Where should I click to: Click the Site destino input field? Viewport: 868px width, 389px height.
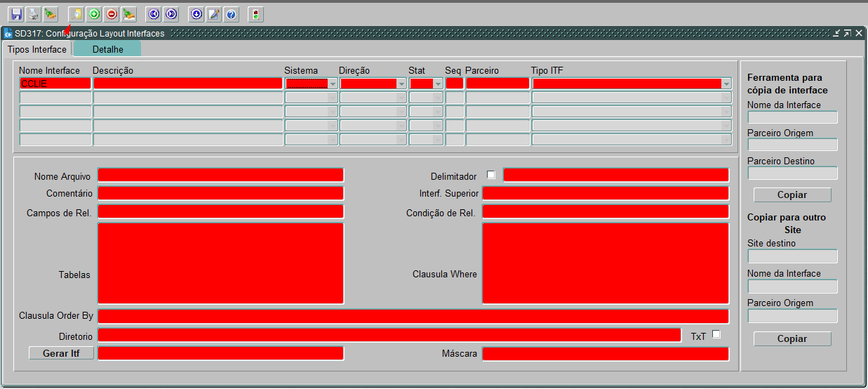point(792,256)
